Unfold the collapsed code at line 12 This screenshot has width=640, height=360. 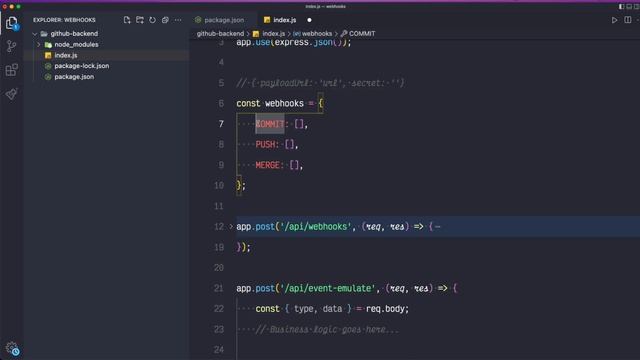click(x=231, y=226)
